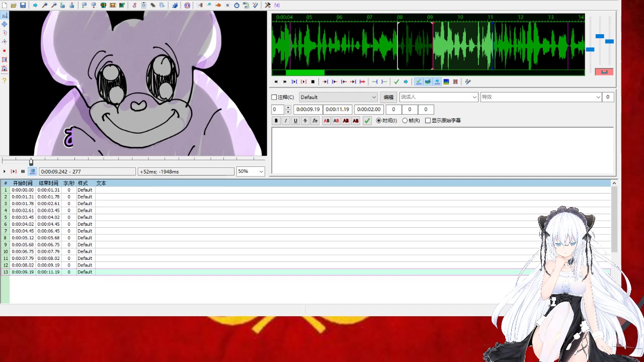Click the video seek bar handle
Image resolution: width=644 pixels, height=362 pixels.
pyautogui.click(x=31, y=162)
